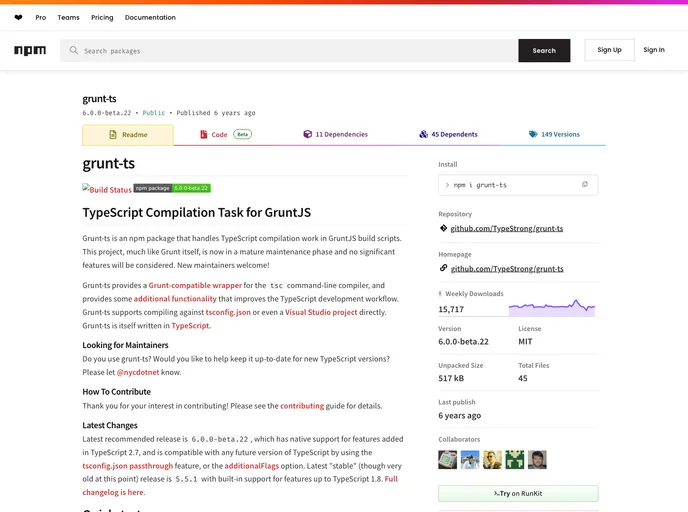Click the MIT license value
This screenshot has width=688, height=512.
click(525, 341)
